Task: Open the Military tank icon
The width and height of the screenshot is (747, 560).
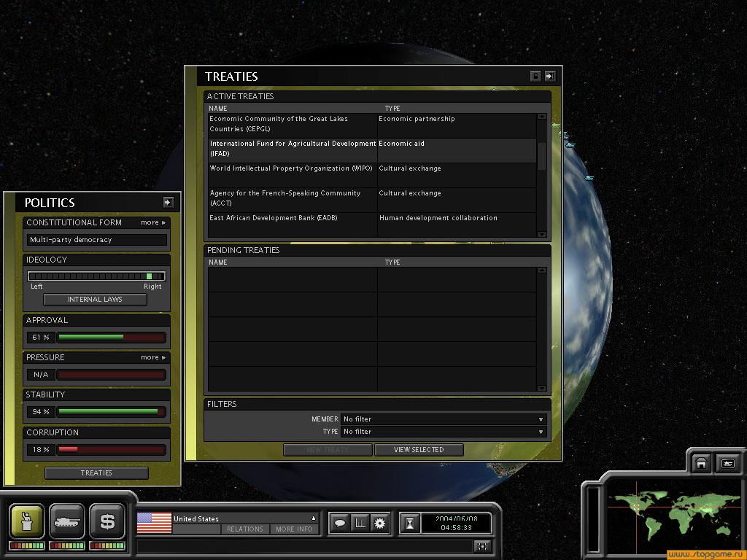Action: pyautogui.click(x=67, y=521)
